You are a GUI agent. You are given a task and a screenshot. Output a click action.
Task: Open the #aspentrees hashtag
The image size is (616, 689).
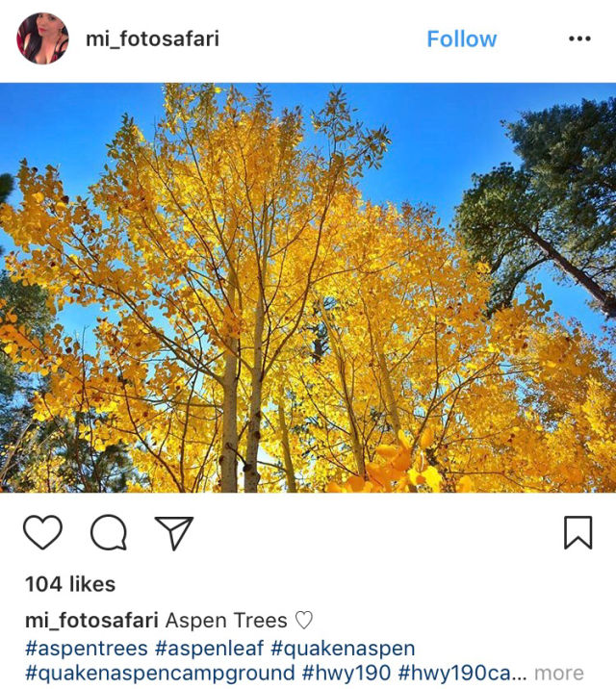coord(87,649)
